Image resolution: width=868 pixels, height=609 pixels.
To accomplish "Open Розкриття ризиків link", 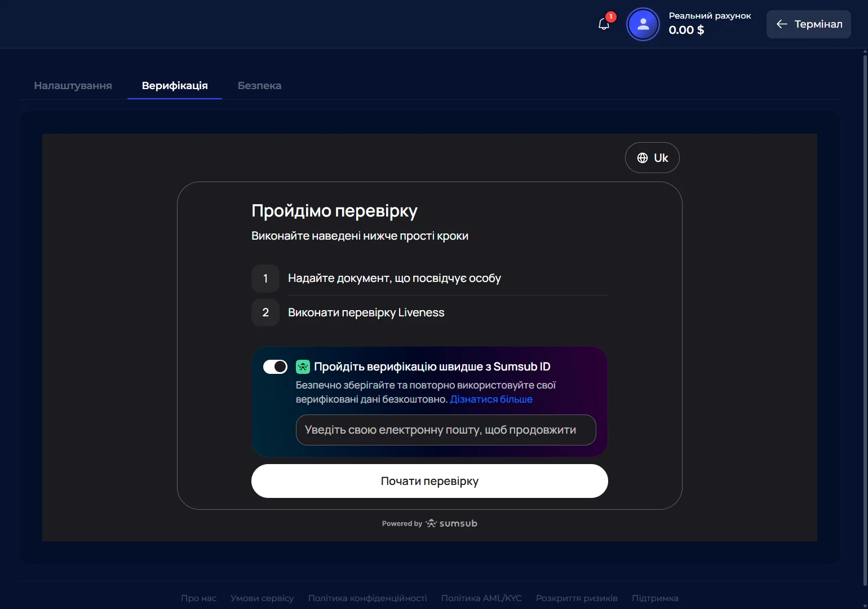I will tap(577, 598).
